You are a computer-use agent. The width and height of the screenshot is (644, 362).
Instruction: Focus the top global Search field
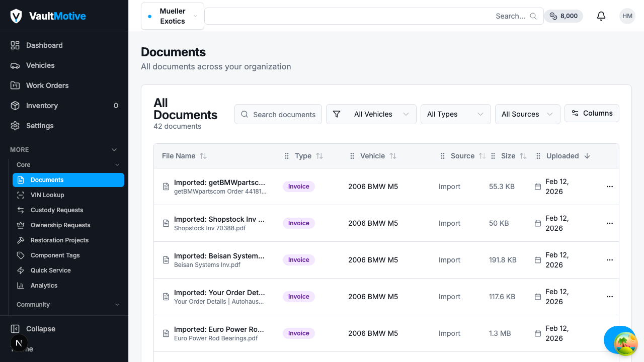click(x=374, y=16)
